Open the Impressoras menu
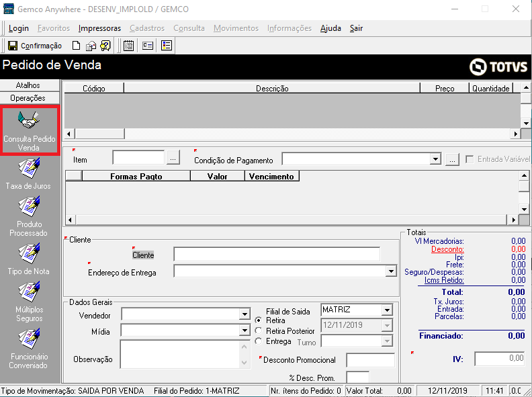This screenshot has width=532, height=397. point(99,28)
